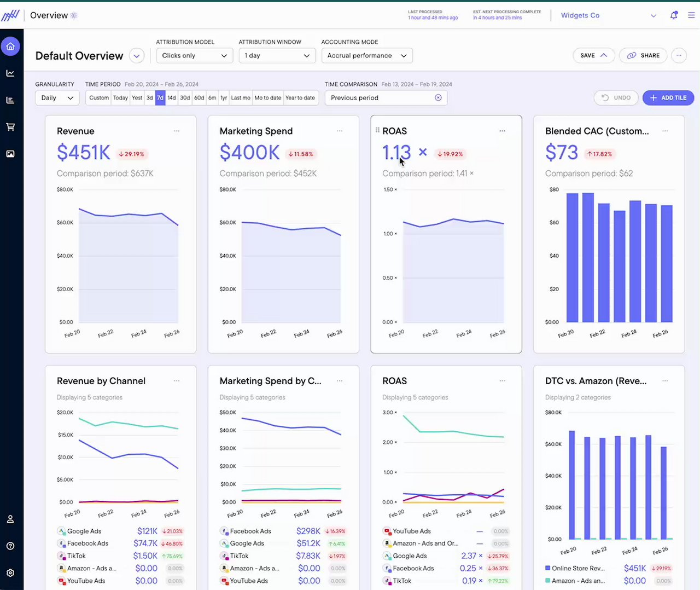The width and height of the screenshot is (700, 590).
Task: Open the DTC vs. Amazon tile options
Action: tap(665, 381)
